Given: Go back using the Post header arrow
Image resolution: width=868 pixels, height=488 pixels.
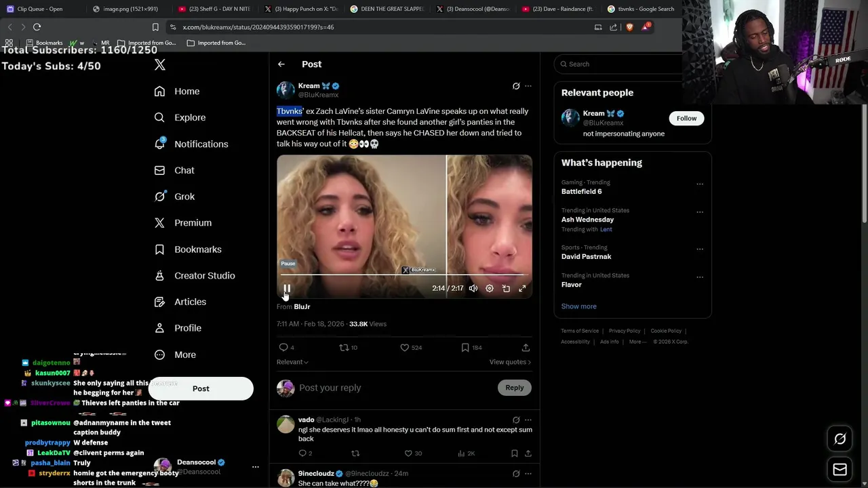Looking at the screenshot, I should pyautogui.click(x=281, y=64).
